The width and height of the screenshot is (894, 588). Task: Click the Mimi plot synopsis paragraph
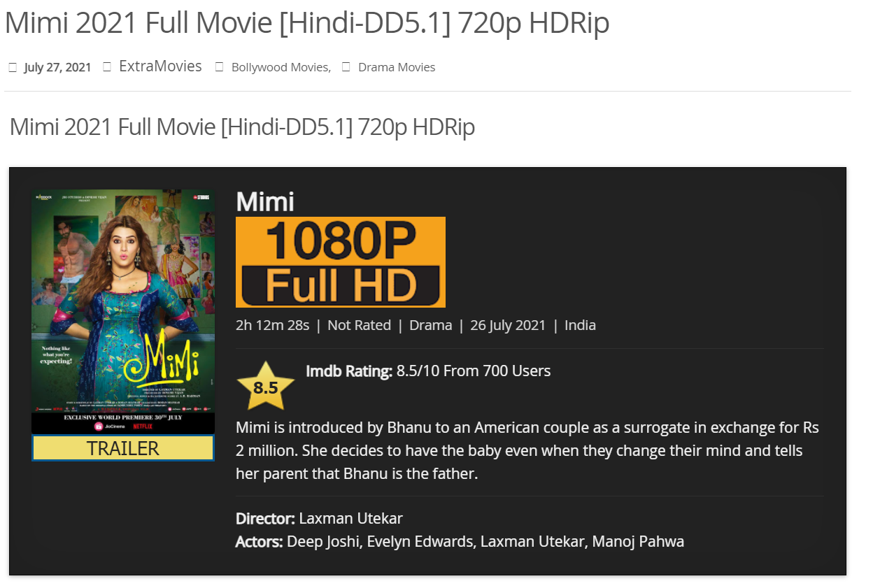(x=527, y=451)
